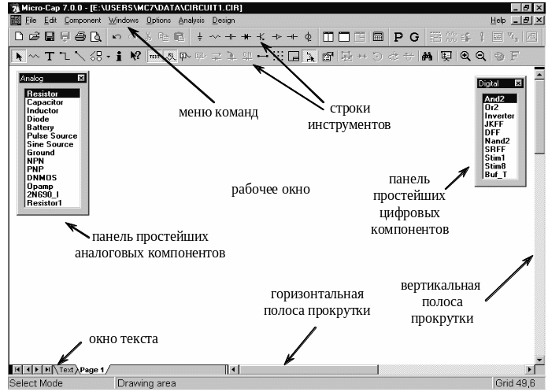Toggle grid text TEXT display button
This screenshot has height=392, width=548.
(x=155, y=56)
